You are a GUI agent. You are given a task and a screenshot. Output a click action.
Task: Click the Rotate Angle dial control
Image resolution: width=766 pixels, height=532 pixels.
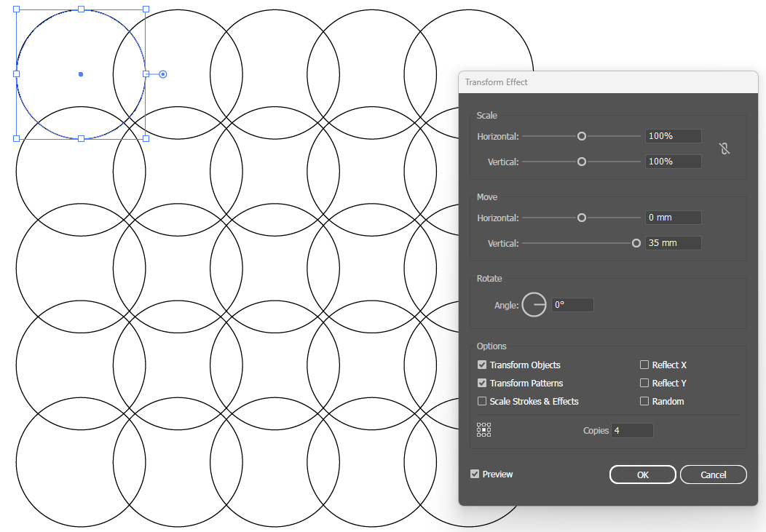(x=534, y=304)
